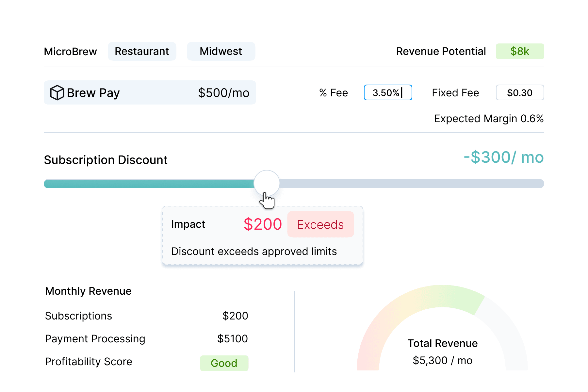
Task: Select the Midwest region tag
Action: click(x=221, y=51)
